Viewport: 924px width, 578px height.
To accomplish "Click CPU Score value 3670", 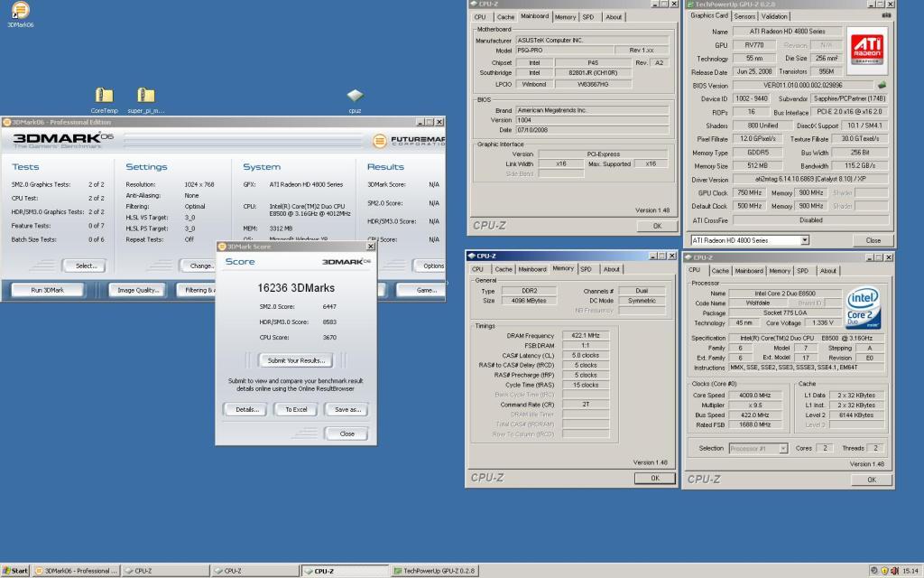I will pos(329,338).
